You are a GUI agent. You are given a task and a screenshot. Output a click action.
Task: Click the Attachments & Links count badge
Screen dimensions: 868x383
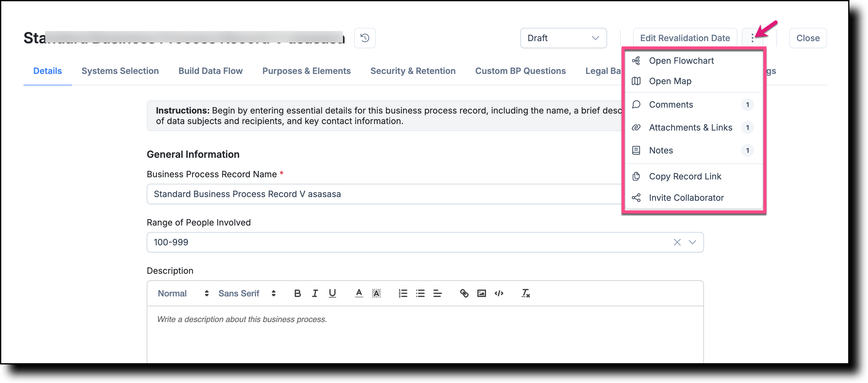click(747, 128)
